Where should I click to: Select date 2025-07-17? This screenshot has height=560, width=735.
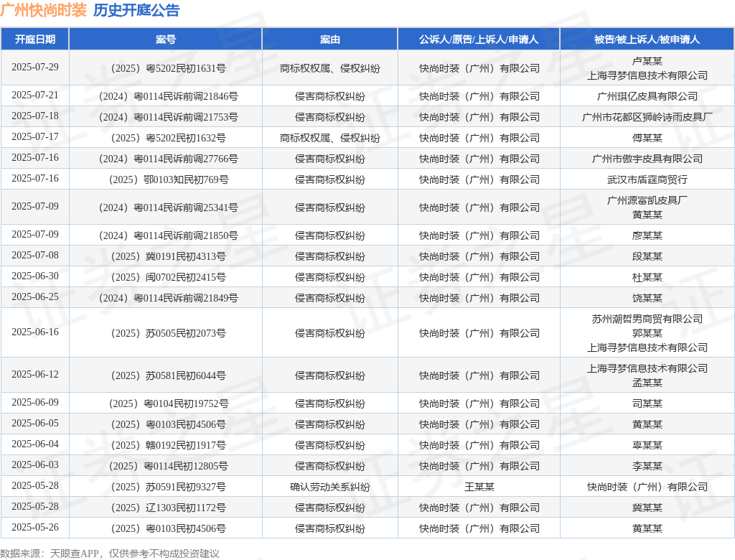click(35, 136)
